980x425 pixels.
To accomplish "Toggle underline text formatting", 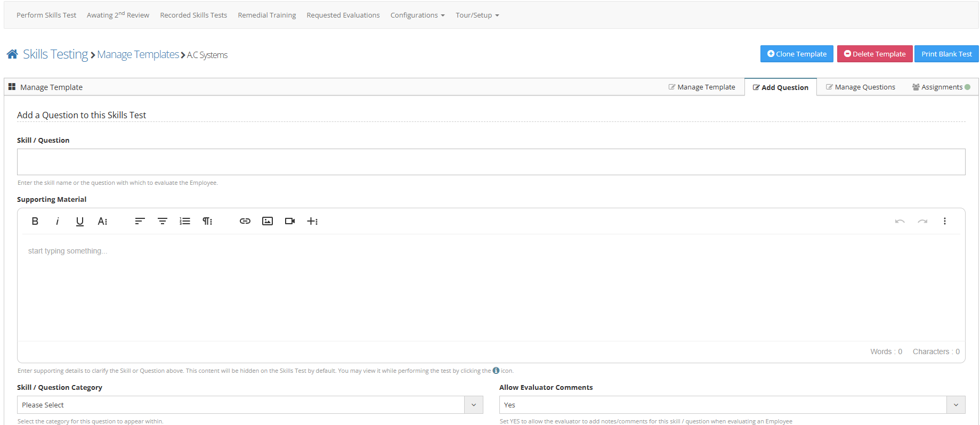I will pos(80,221).
